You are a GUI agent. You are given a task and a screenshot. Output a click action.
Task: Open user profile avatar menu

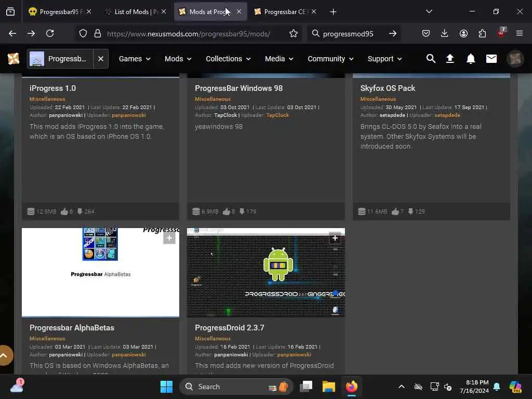point(515,59)
